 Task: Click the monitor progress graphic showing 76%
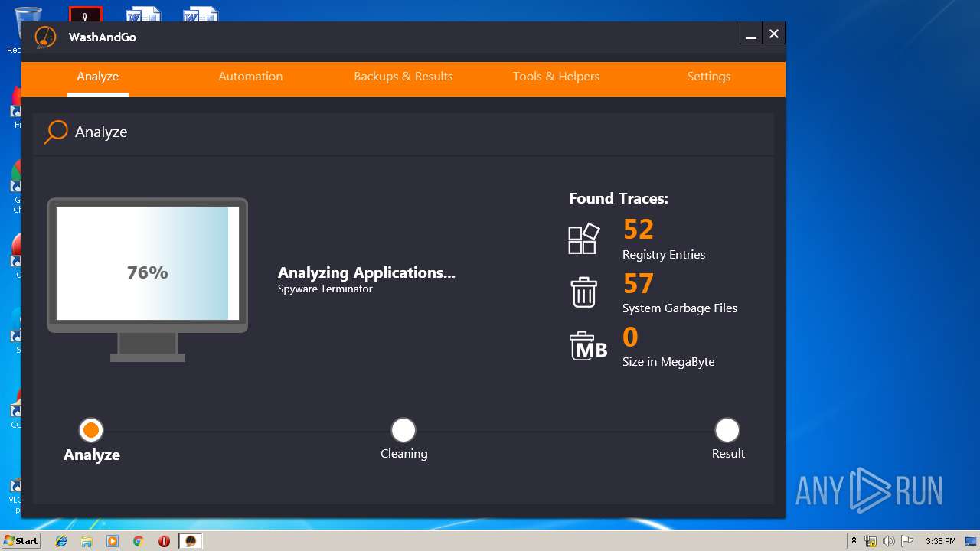147,279
